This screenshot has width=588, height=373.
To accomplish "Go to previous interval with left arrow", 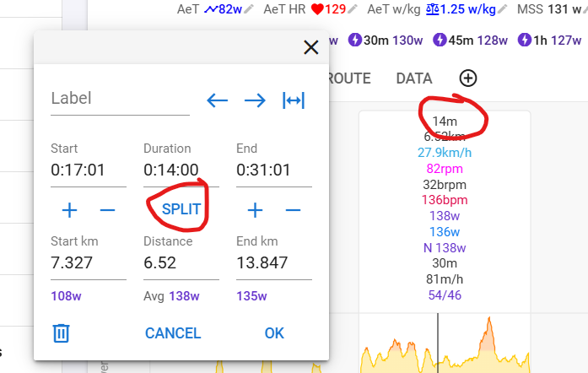I will tap(217, 100).
